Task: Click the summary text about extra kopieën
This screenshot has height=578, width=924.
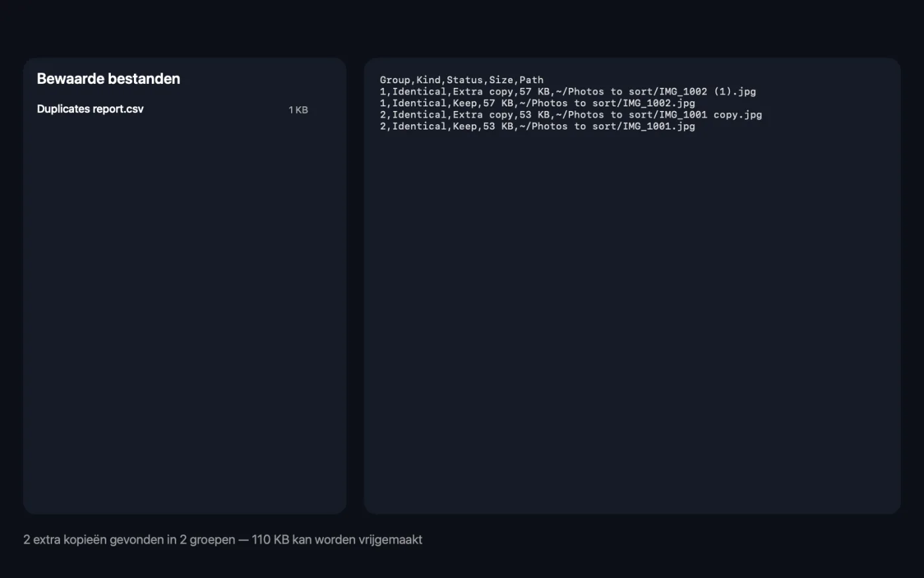Action: (x=222, y=540)
